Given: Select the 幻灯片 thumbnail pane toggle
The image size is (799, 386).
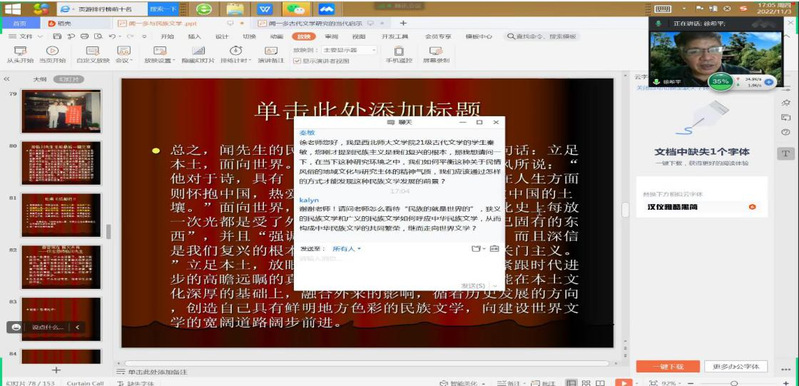Looking at the screenshot, I should tap(68, 79).
